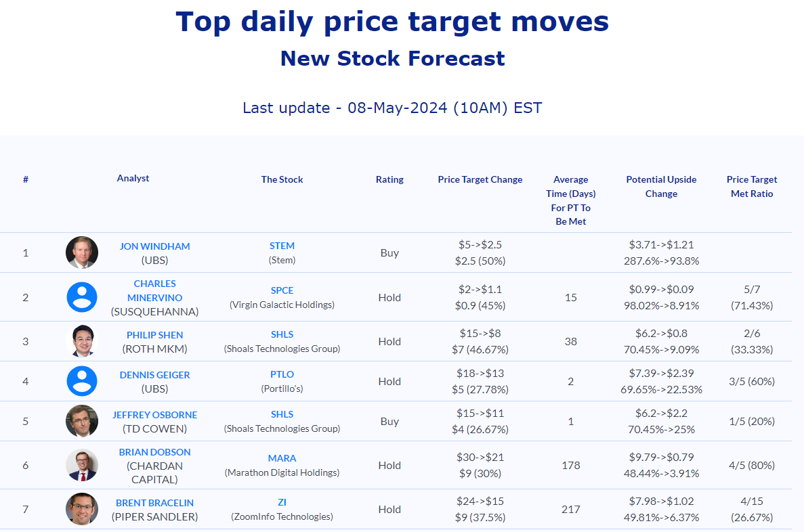The height and width of the screenshot is (532, 804).
Task: Open the JON WINDHAM analyst link
Action: 154,246
